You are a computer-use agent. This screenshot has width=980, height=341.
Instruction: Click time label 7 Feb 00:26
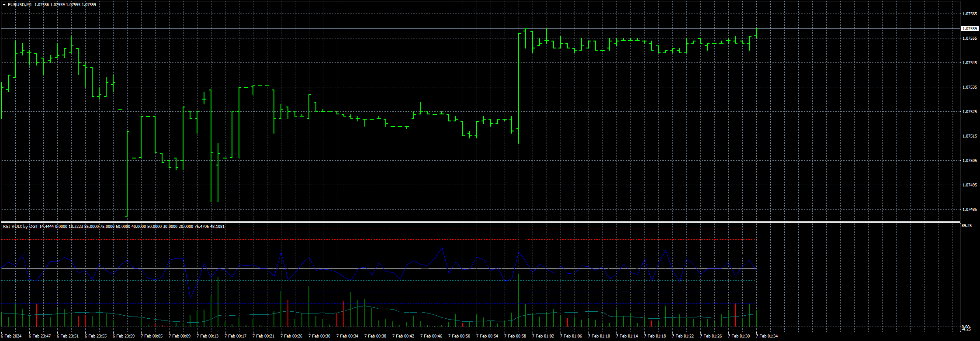click(291, 336)
